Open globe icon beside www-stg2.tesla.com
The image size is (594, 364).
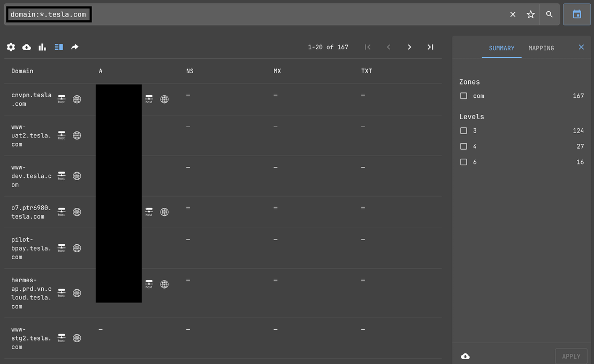77,338
